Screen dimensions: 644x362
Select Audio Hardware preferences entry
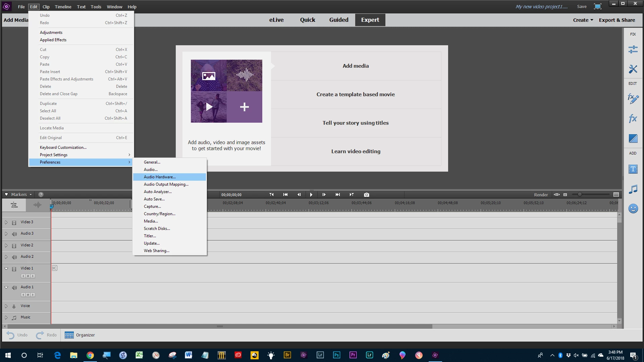pyautogui.click(x=160, y=177)
